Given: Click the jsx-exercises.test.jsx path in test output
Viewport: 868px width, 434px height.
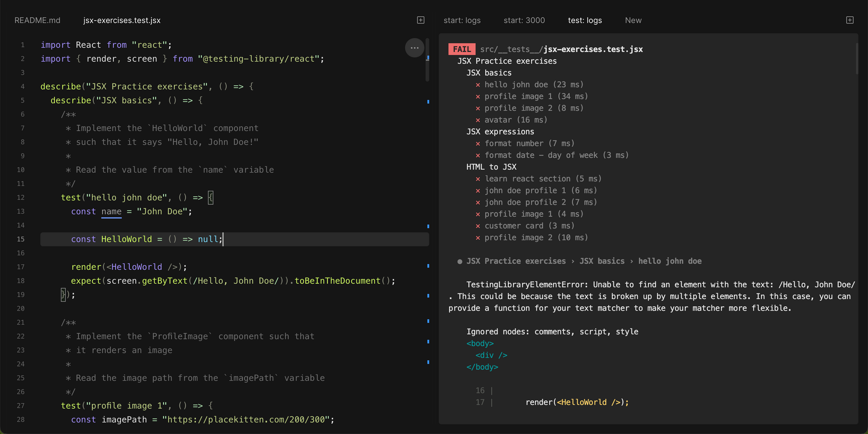Looking at the screenshot, I should pyautogui.click(x=594, y=49).
